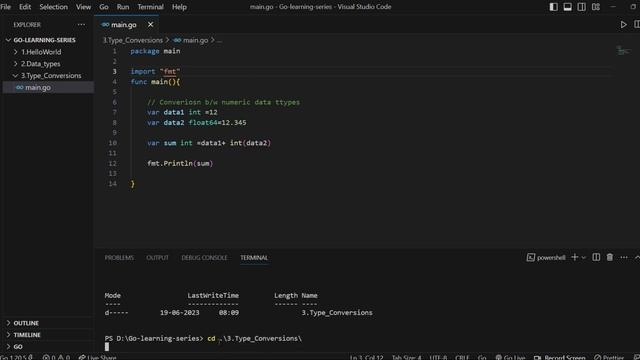Change CRLF end of line sequence
The image size is (640, 360).
coord(462,357)
